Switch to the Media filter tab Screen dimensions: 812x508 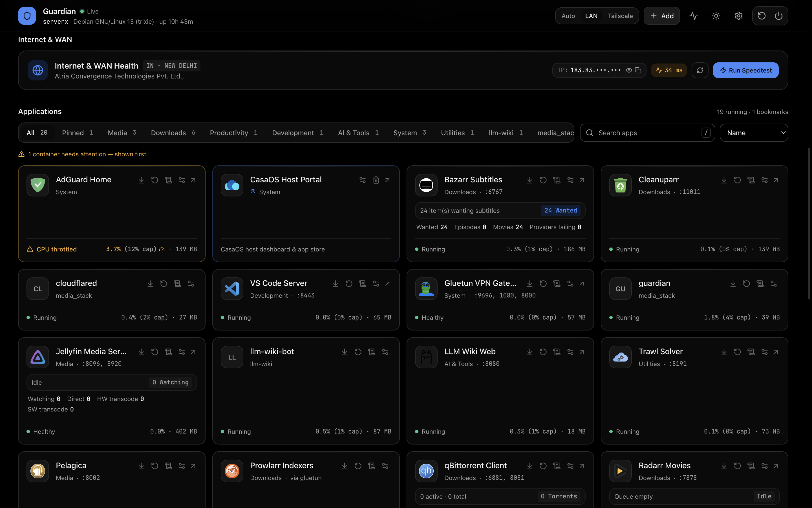(x=122, y=133)
